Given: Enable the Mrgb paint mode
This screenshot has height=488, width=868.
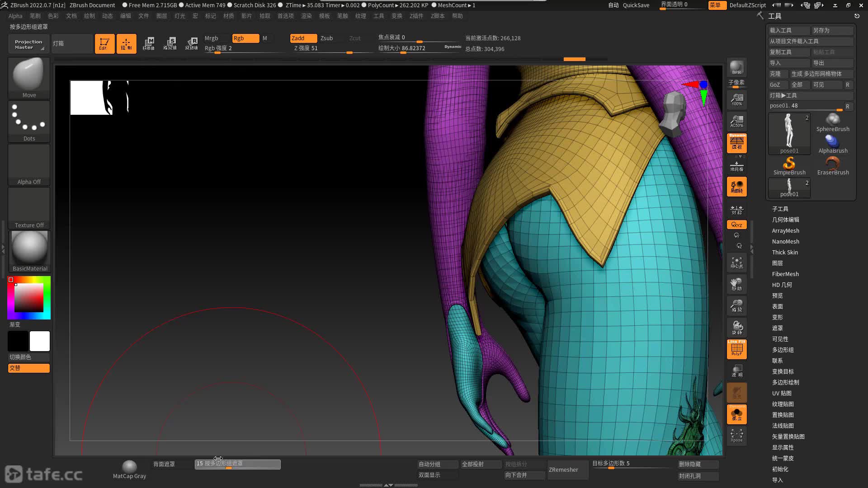Looking at the screenshot, I should pos(211,38).
